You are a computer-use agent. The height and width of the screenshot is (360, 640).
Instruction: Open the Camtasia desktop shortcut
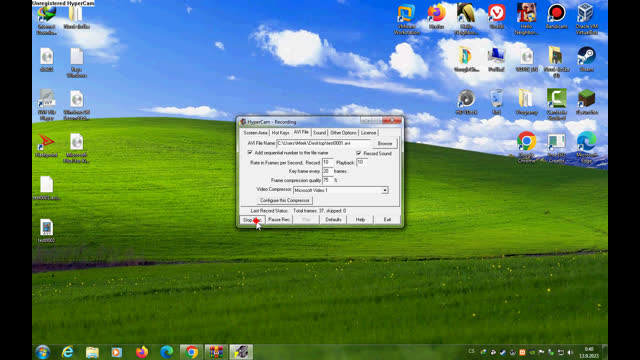point(556,104)
